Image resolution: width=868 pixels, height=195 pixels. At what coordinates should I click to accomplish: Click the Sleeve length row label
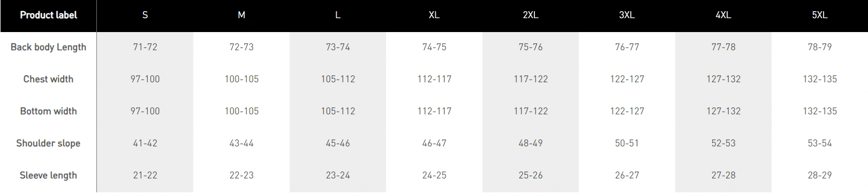pyautogui.click(x=48, y=175)
